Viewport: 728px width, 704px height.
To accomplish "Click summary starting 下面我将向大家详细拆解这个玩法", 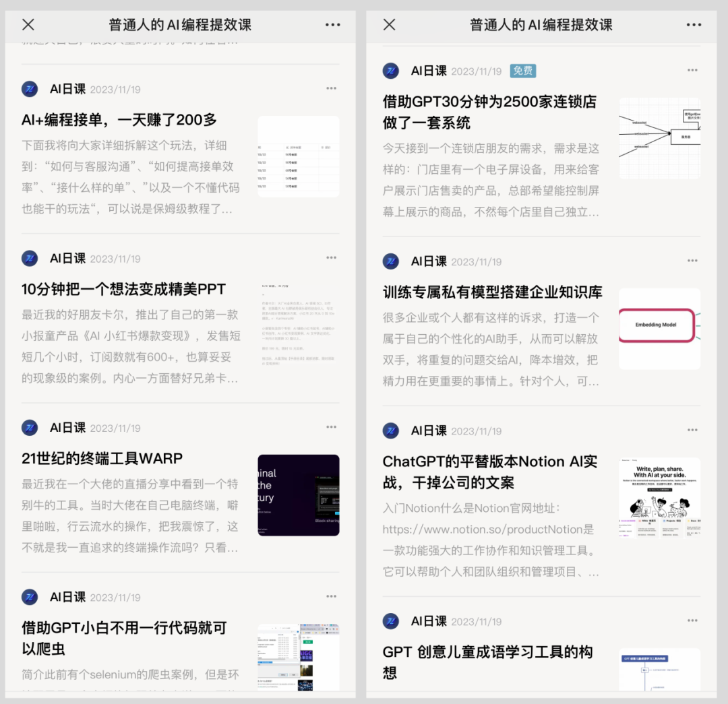I will [x=131, y=177].
